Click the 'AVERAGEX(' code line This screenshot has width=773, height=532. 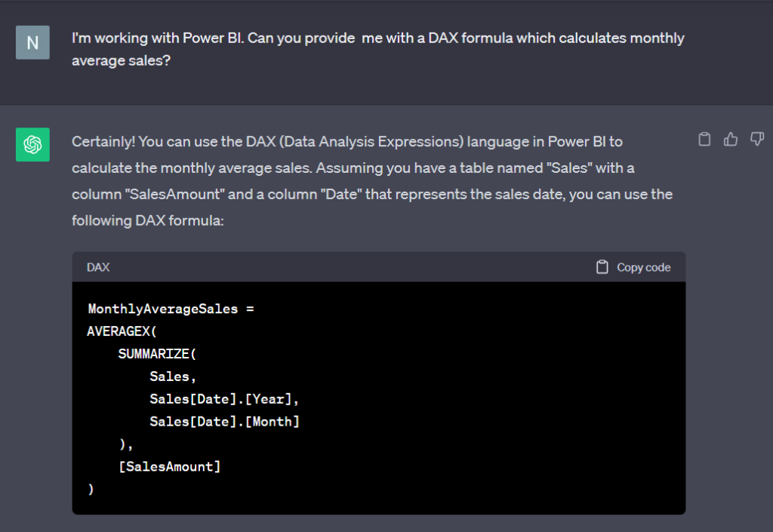tap(122, 331)
